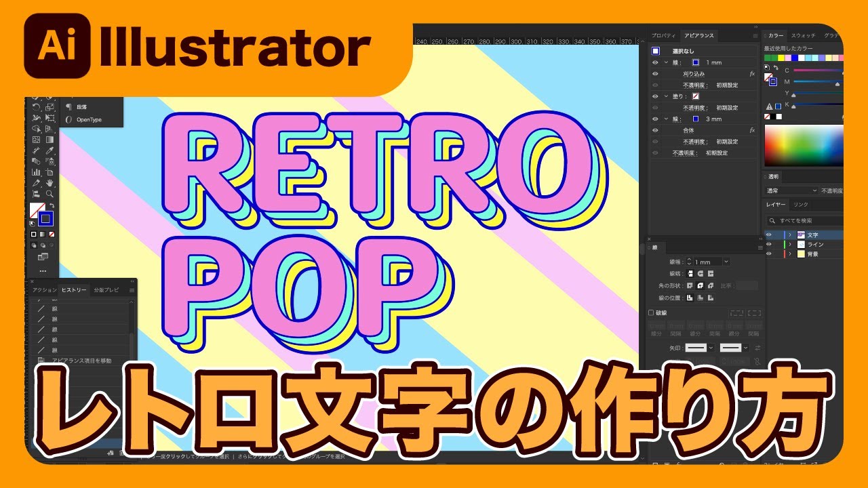The width and height of the screenshot is (868, 488).
Task: Open the history panel menu
Action: 132,290
